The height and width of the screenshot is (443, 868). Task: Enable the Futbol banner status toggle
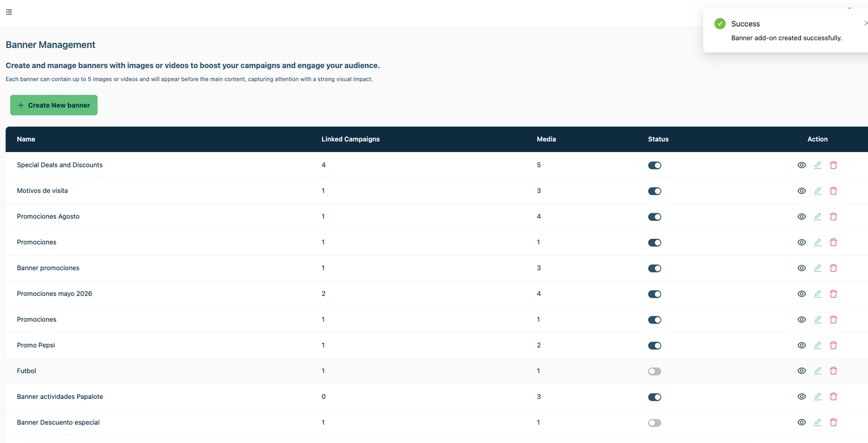click(655, 372)
